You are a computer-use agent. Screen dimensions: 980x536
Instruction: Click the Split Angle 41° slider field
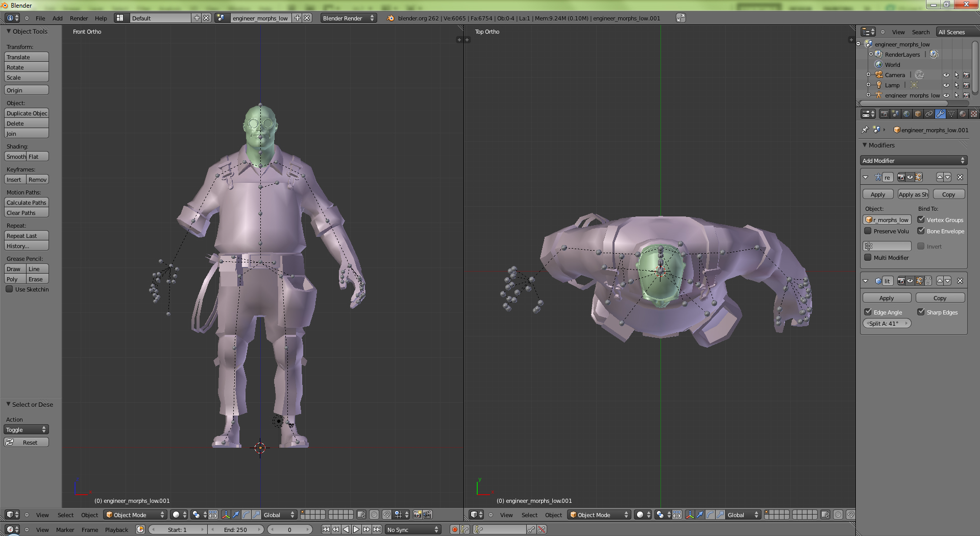pyautogui.click(x=887, y=323)
